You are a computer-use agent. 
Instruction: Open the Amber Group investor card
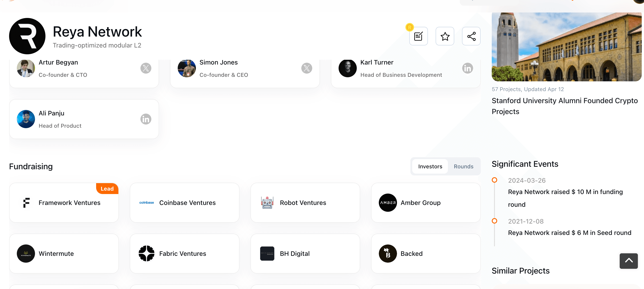(426, 202)
